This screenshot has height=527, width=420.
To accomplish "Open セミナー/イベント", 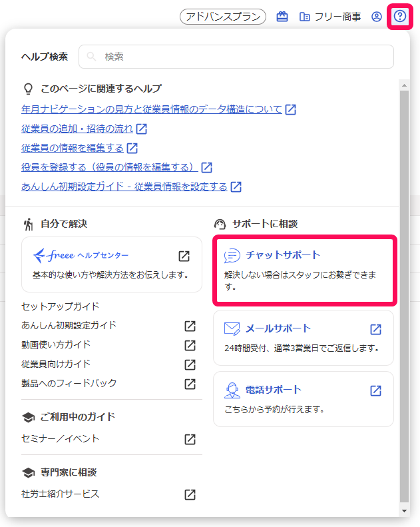I will point(61,438).
